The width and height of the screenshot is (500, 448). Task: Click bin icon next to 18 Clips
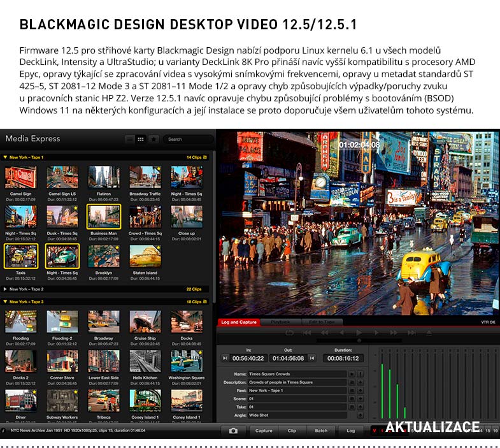tap(204, 302)
